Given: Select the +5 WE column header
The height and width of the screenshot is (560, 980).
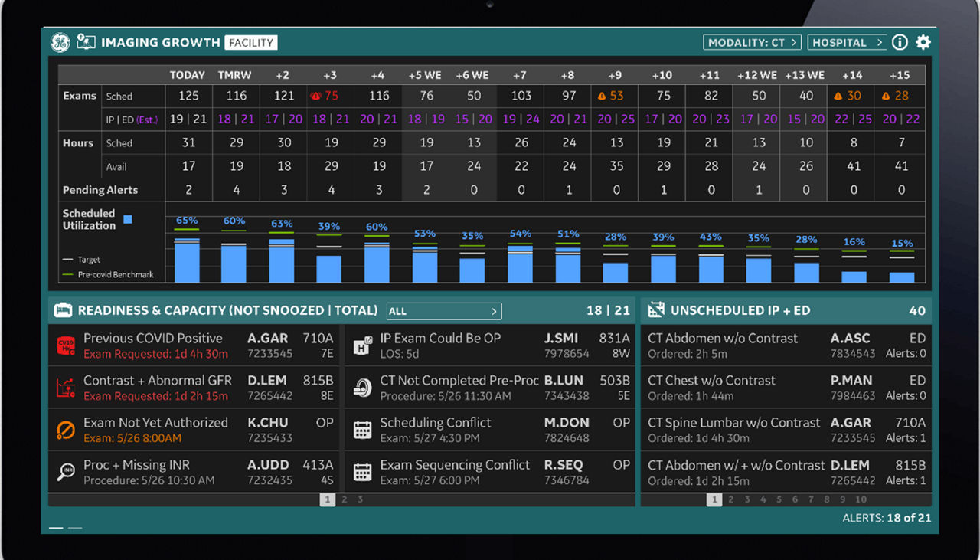Looking at the screenshot, I should 426,75.
